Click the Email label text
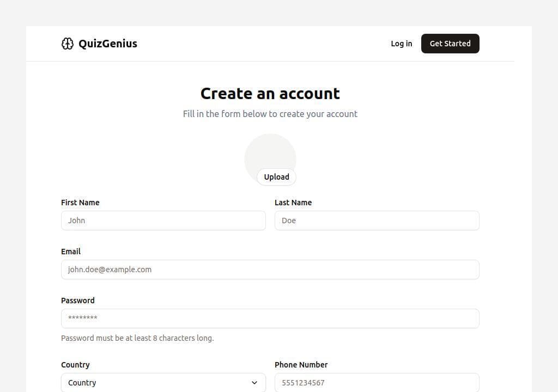 pyautogui.click(x=71, y=252)
